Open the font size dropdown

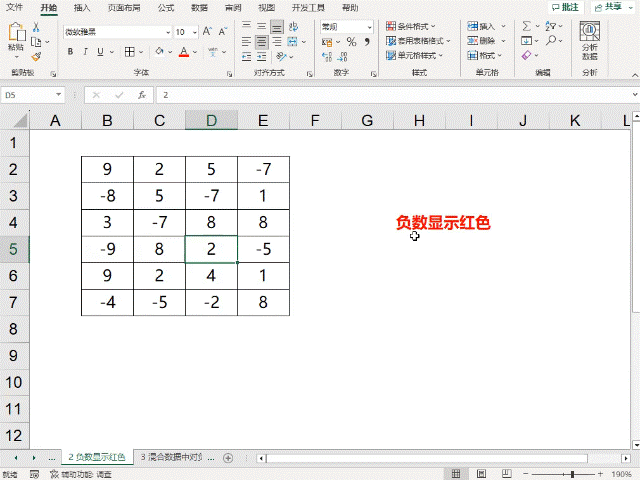pyautogui.click(x=195, y=32)
